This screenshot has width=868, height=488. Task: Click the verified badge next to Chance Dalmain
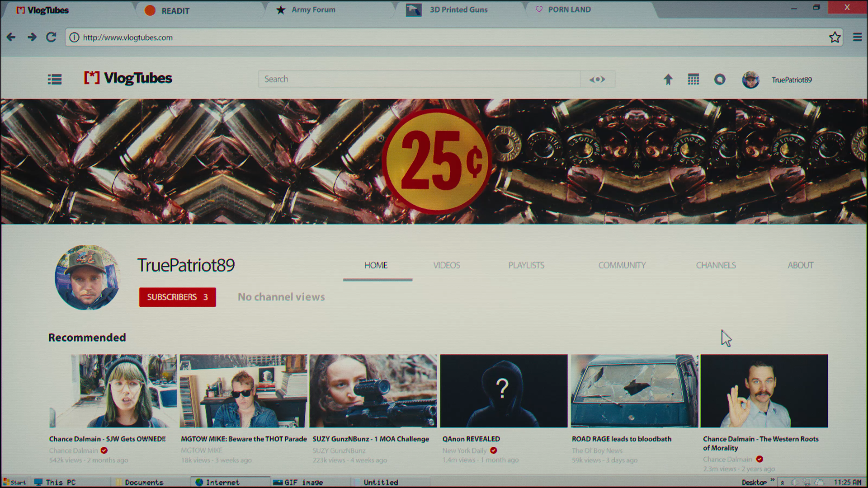pyautogui.click(x=104, y=450)
